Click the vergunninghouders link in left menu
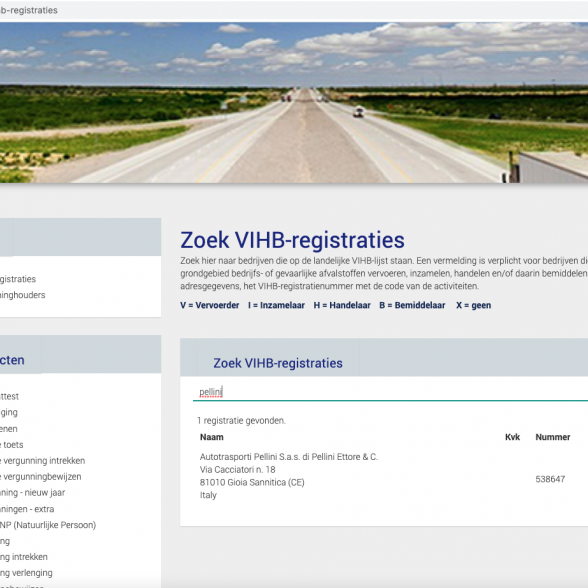Image resolution: width=588 pixels, height=588 pixels. click(22, 295)
